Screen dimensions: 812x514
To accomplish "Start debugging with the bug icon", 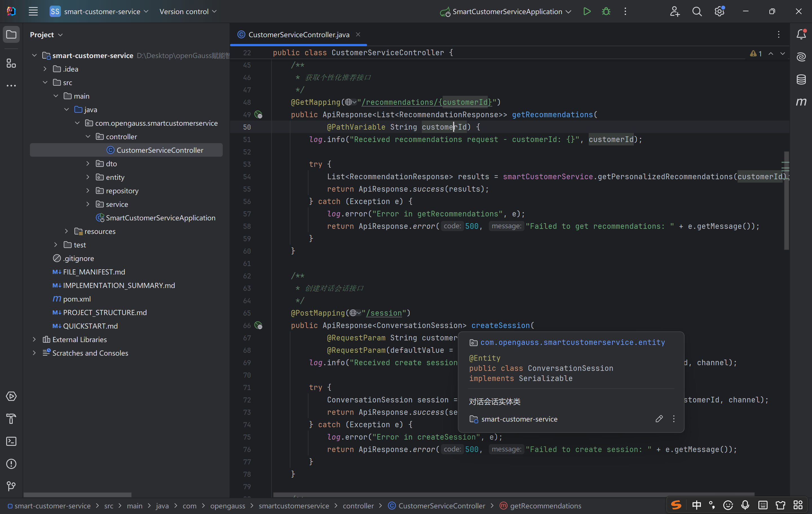I will [x=606, y=12].
